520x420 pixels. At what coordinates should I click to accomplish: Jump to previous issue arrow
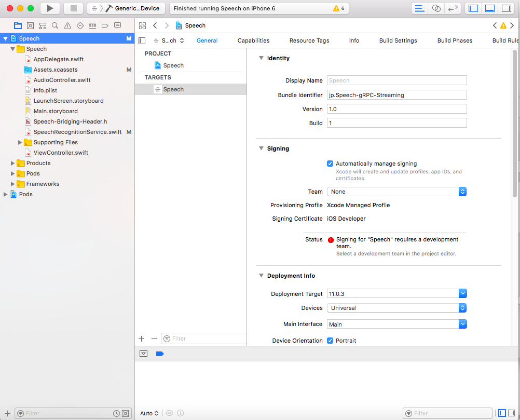495,25
